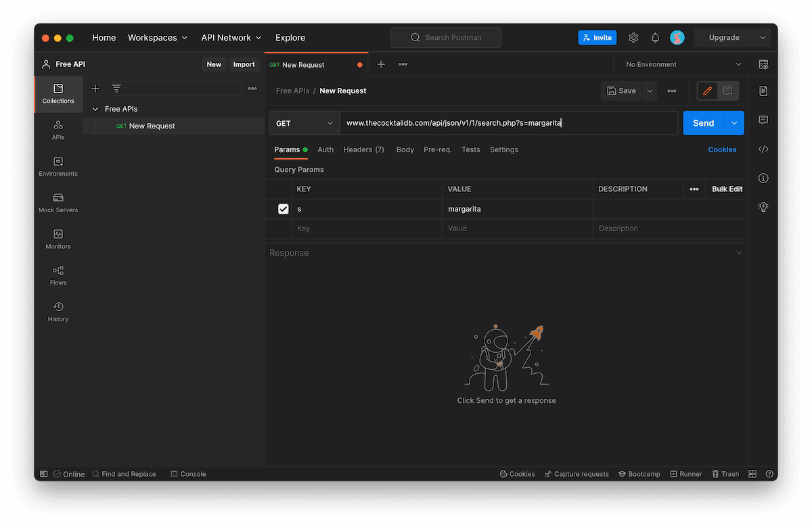
Task: Add a new collection with plus icon
Action: (x=95, y=89)
